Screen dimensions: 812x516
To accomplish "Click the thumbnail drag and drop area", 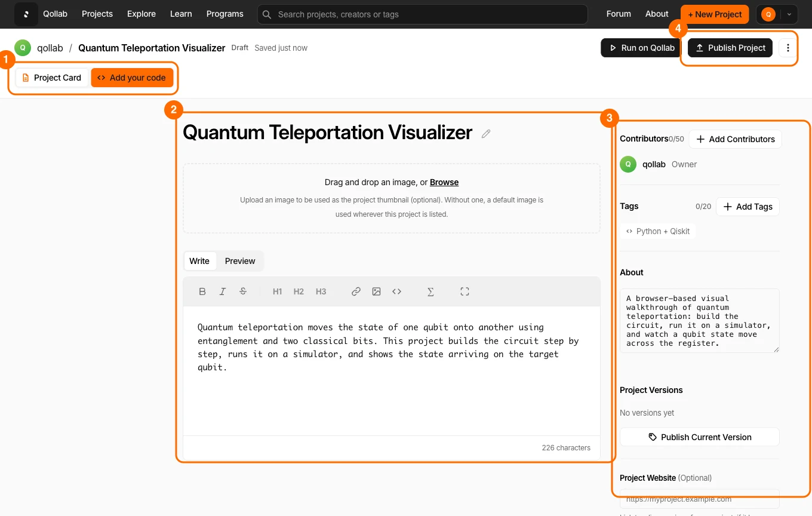I will pyautogui.click(x=392, y=198).
